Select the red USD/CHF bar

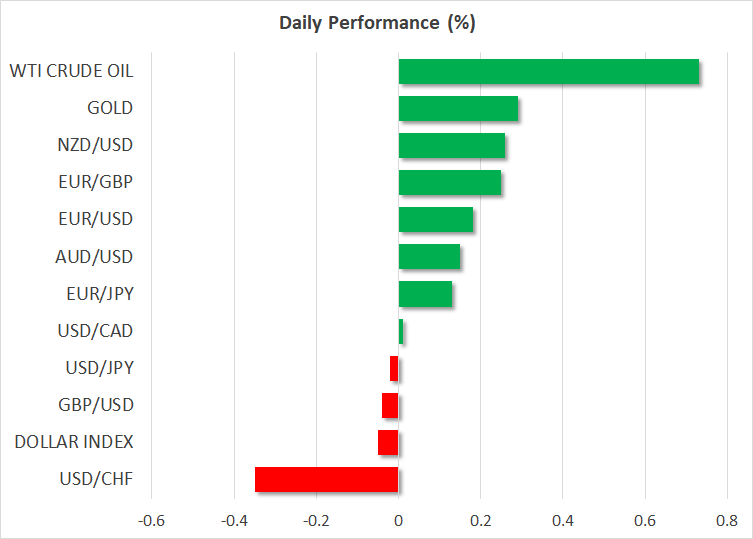tap(326, 479)
